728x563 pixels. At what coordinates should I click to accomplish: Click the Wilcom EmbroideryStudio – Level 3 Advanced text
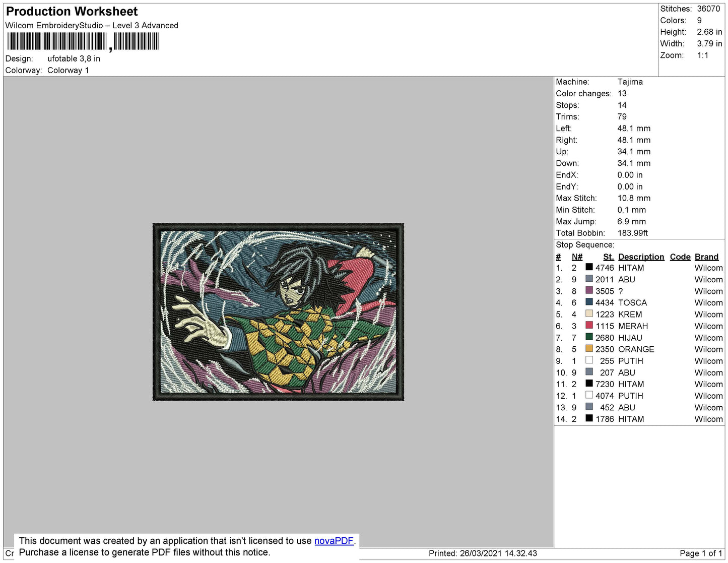tap(92, 25)
